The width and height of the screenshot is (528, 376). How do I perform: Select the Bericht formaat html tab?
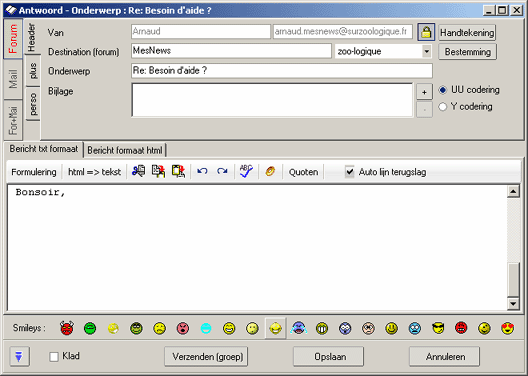coord(125,150)
